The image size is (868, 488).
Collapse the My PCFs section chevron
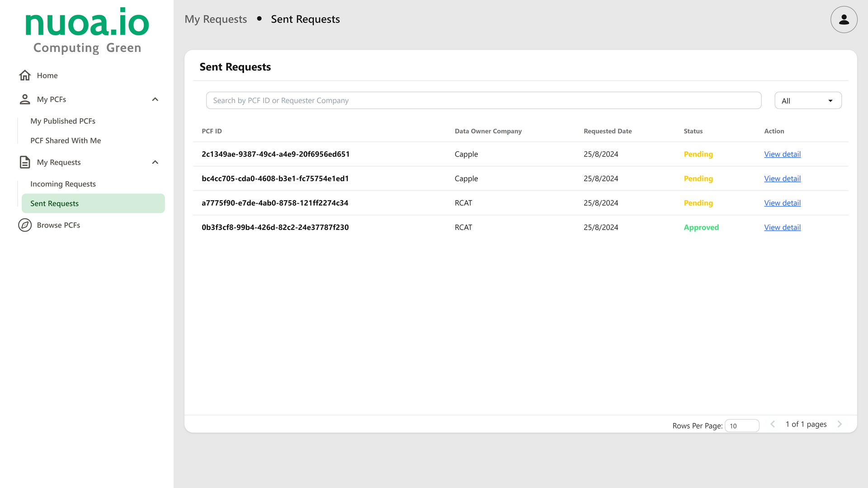(x=155, y=99)
